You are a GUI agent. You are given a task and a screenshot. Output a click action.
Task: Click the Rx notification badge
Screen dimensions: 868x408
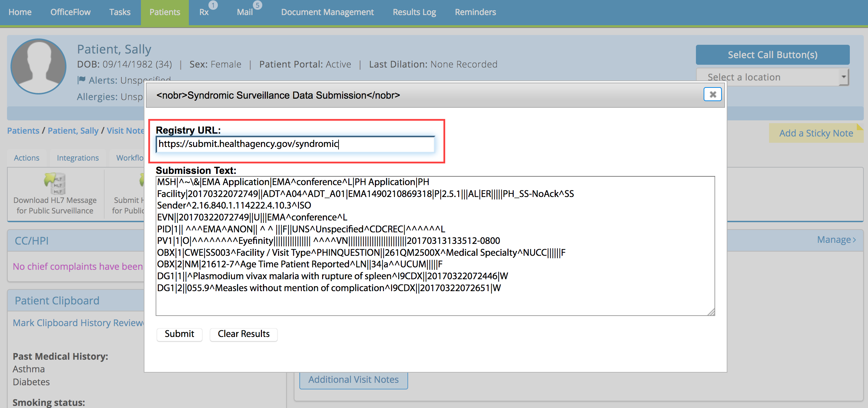213,5
